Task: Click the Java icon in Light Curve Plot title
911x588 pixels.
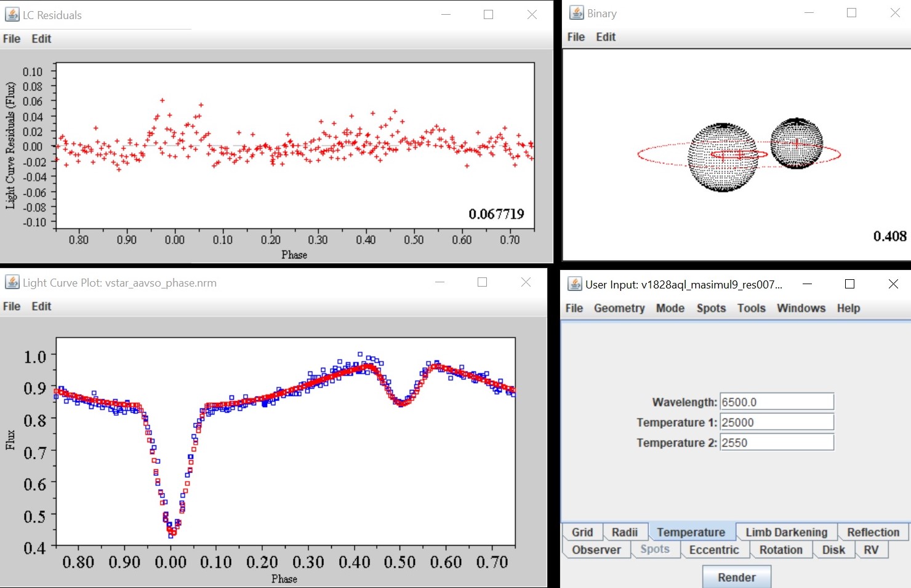Action: (12, 282)
